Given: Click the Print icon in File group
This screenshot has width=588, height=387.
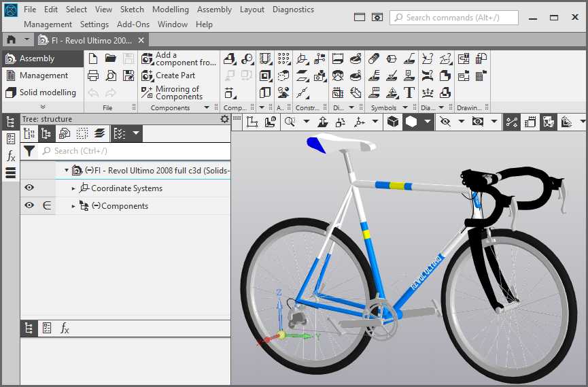Looking at the screenshot, I should [x=94, y=75].
